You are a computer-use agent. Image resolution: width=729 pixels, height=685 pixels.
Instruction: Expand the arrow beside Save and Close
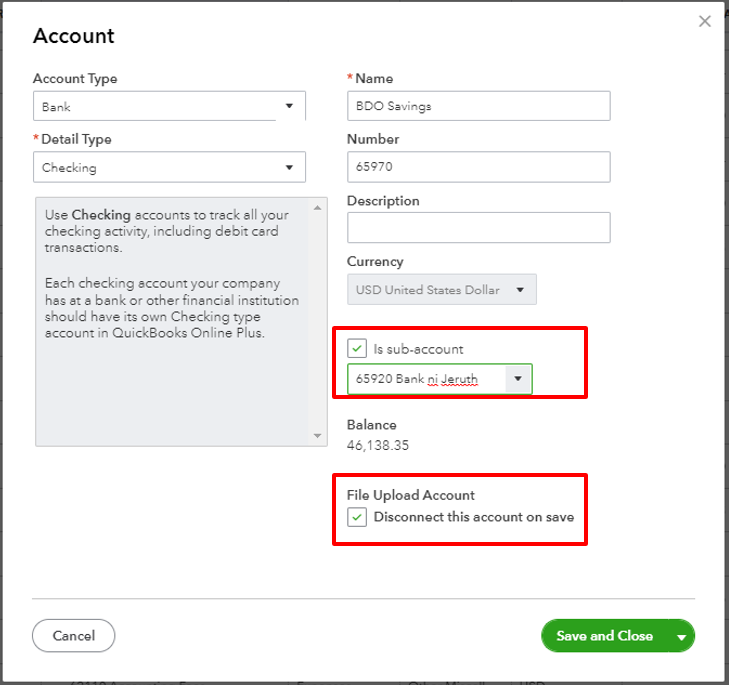pos(682,636)
